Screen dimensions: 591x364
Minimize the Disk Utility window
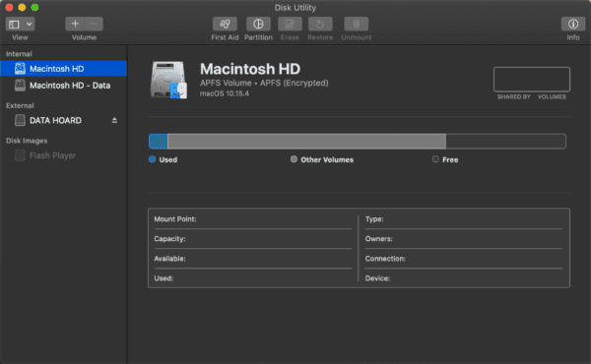(22, 7)
